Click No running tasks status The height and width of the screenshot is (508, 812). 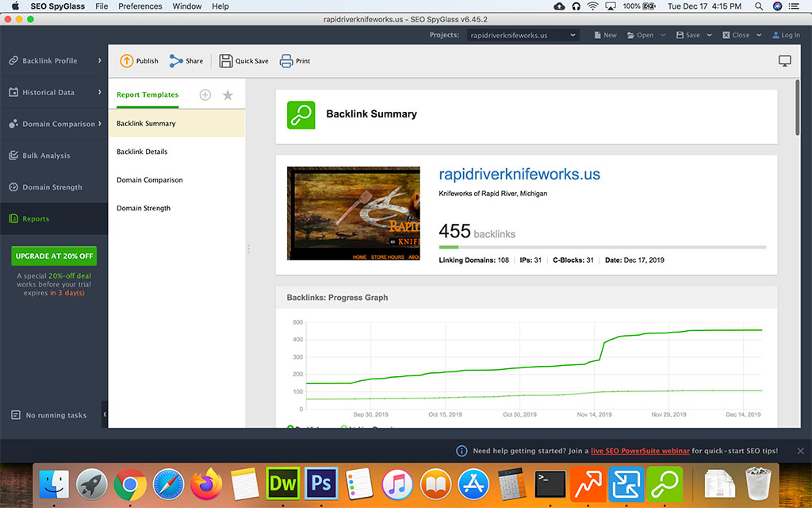[x=49, y=415]
